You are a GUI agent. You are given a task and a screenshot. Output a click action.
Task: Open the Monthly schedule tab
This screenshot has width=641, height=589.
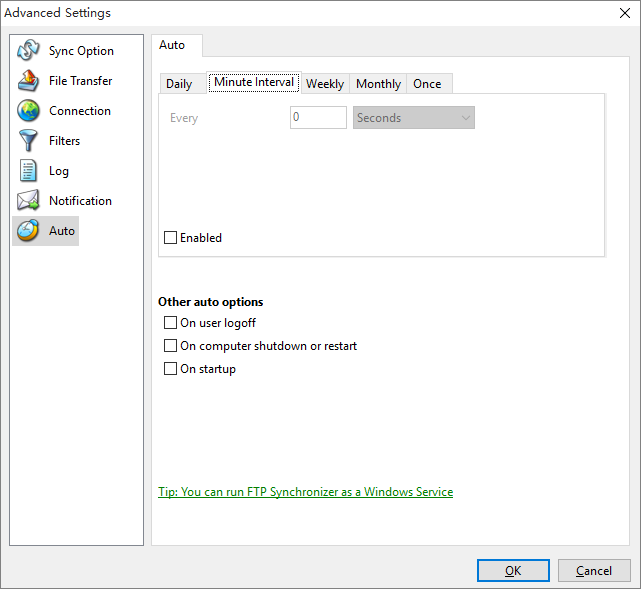coord(378,84)
